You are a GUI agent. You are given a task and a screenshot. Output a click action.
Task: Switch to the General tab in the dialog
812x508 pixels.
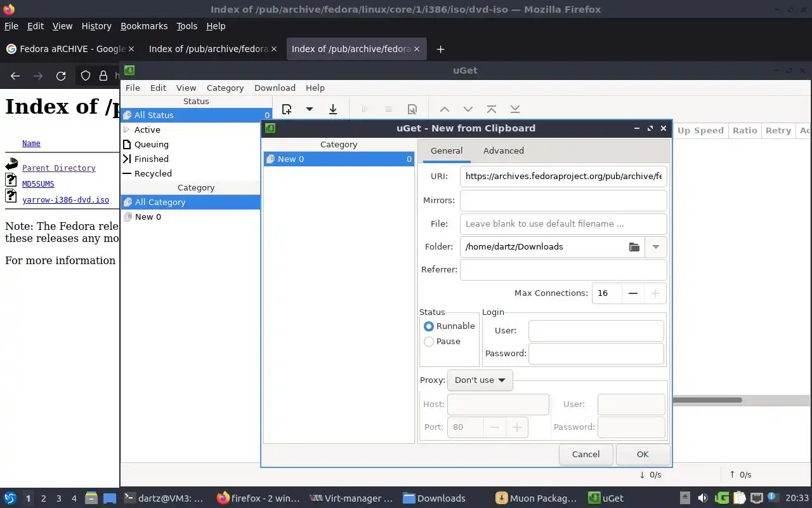[x=447, y=150]
